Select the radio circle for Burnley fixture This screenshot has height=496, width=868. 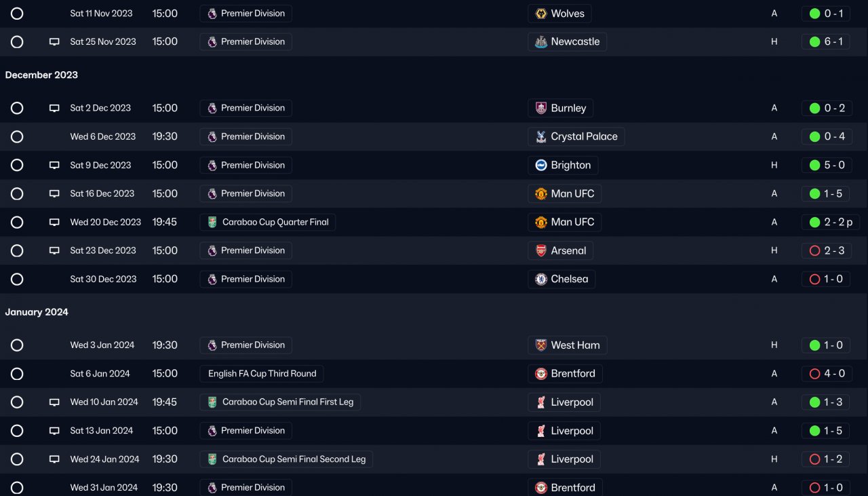tap(17, 109)
